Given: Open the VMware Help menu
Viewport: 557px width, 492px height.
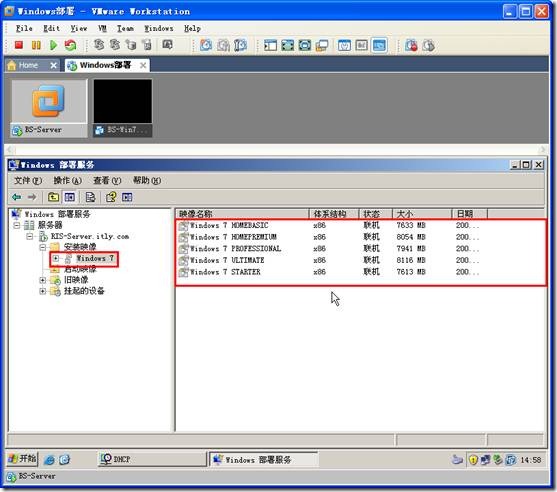Looking at the screenshot, I should pos(192,28).
